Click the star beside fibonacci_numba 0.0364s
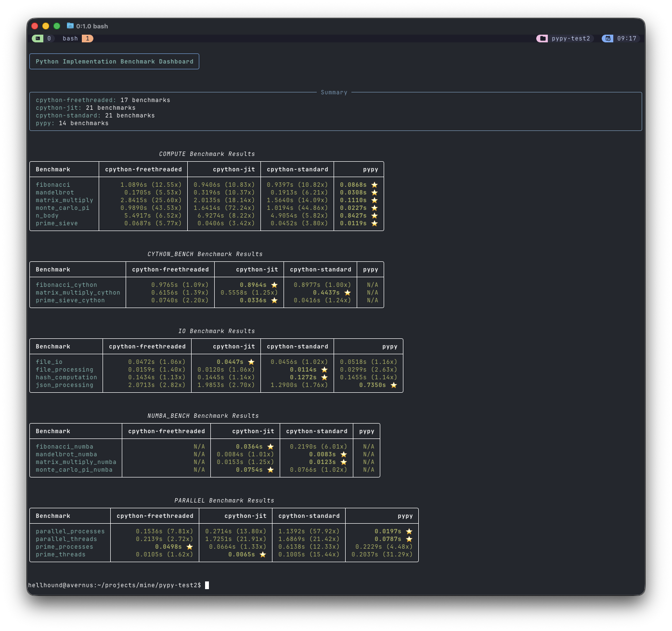The image size is (672, 631). (271, 447)
